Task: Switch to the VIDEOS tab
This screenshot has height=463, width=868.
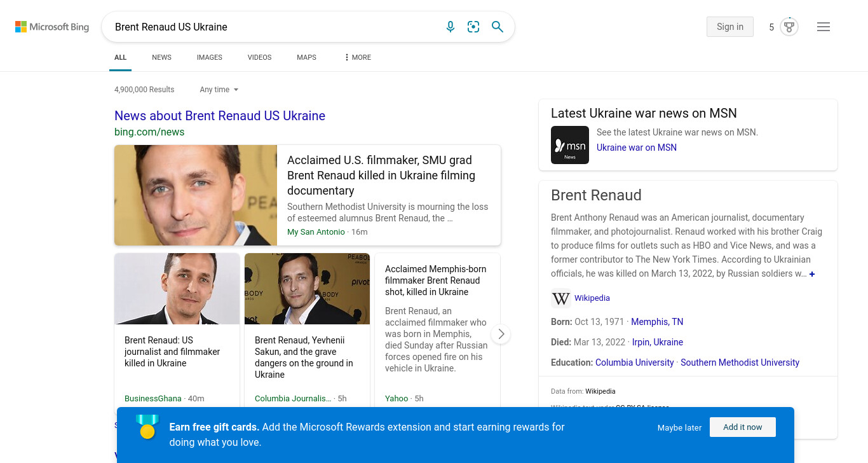Action: 259,57
